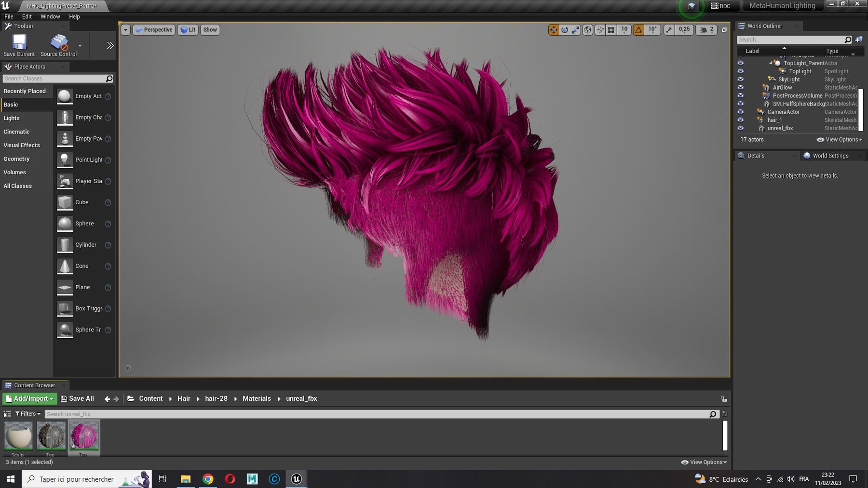Viewport: 868px width, 488px height.
Task: Open Source Control from the toolbar
Action: [59, 45]
